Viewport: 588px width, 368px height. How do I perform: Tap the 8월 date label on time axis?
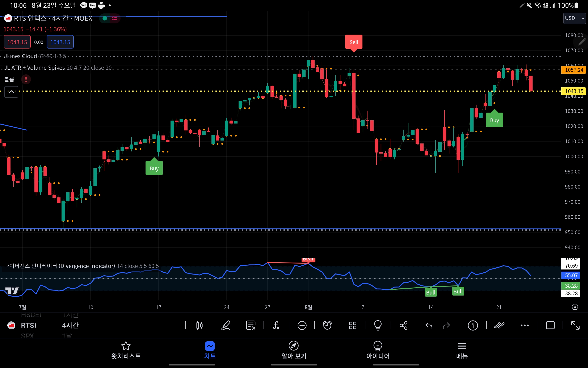pos(308,307)
